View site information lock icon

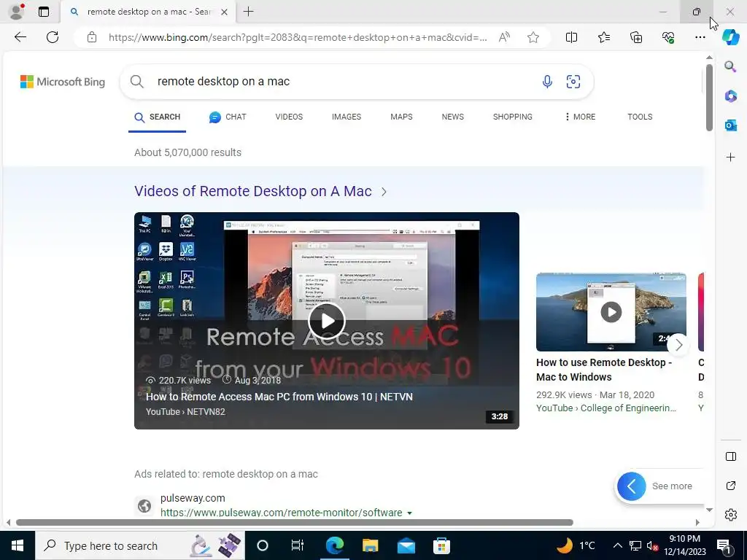click(92, 37)
